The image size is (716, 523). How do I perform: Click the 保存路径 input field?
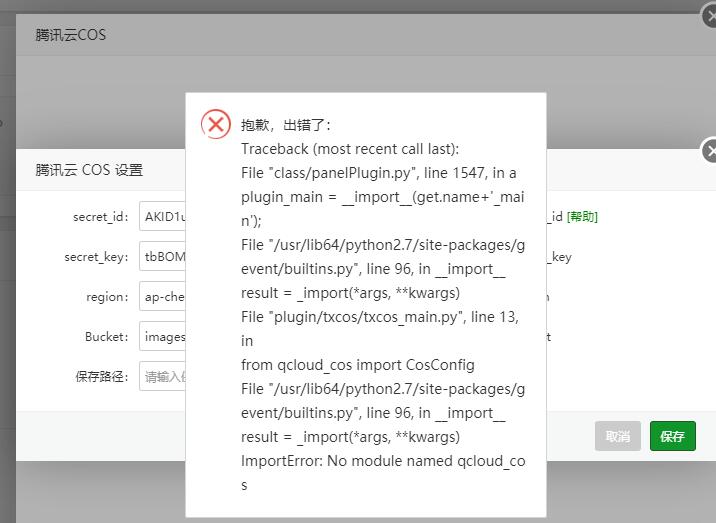point(163,376)
